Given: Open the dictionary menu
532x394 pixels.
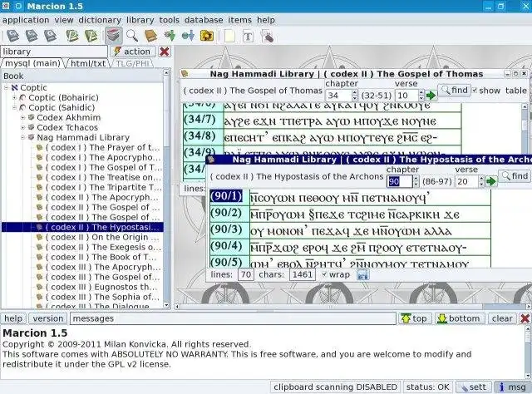Looking at the screenshot, I should click(x=100, y=20).
